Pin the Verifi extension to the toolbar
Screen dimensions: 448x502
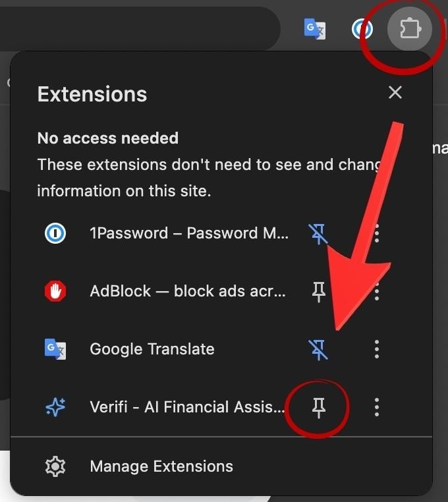click(319, 408)
